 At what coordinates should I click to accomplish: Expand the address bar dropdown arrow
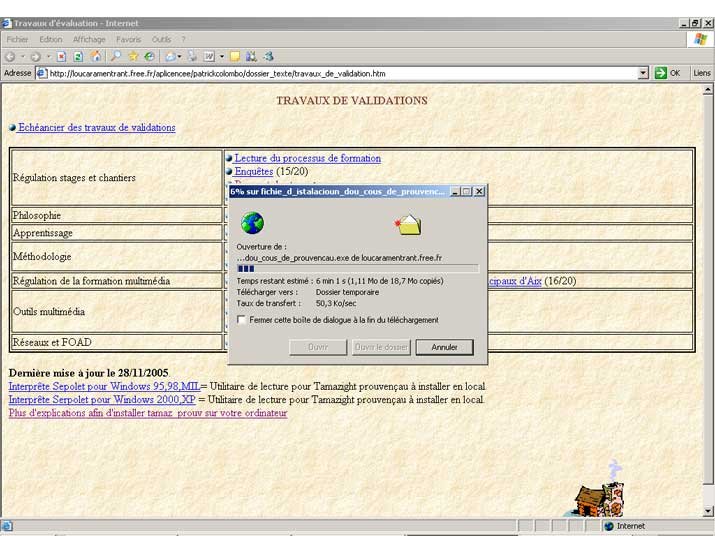(x=643, y=73)
